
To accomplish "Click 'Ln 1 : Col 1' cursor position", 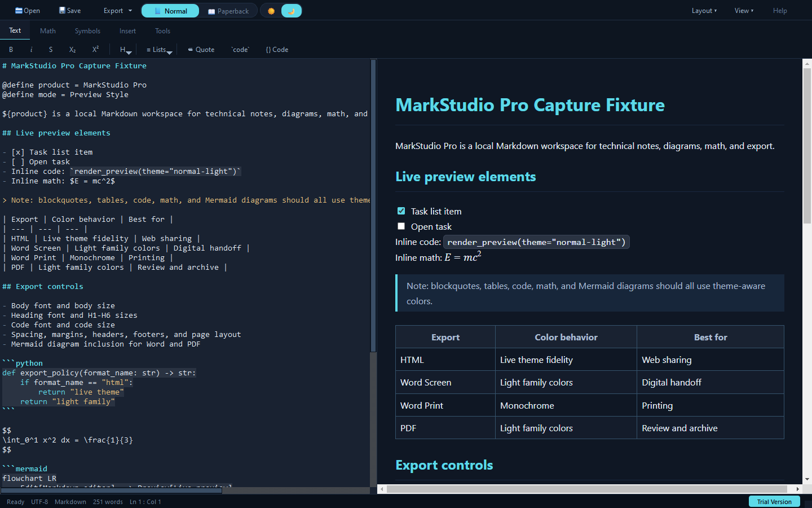I will tap(145, 502).
